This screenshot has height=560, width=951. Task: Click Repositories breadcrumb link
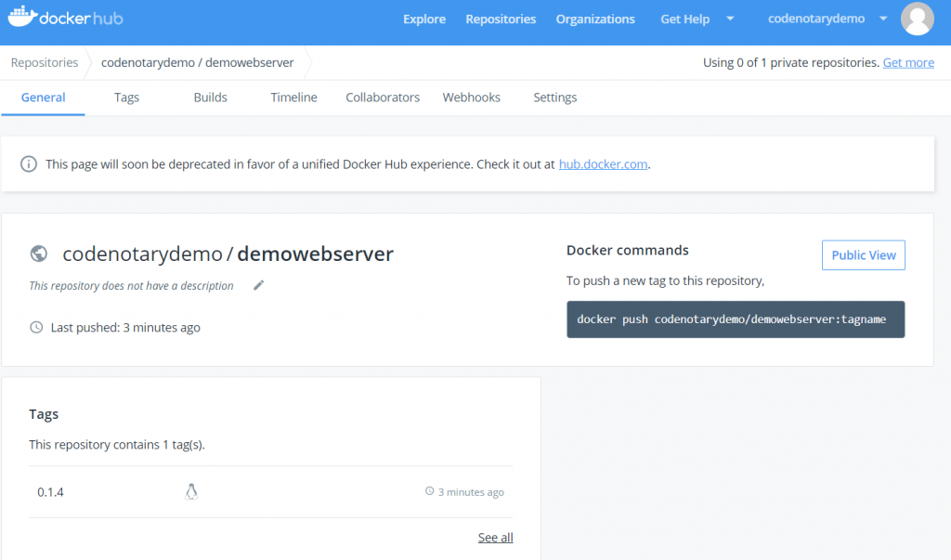coord(45,62)
